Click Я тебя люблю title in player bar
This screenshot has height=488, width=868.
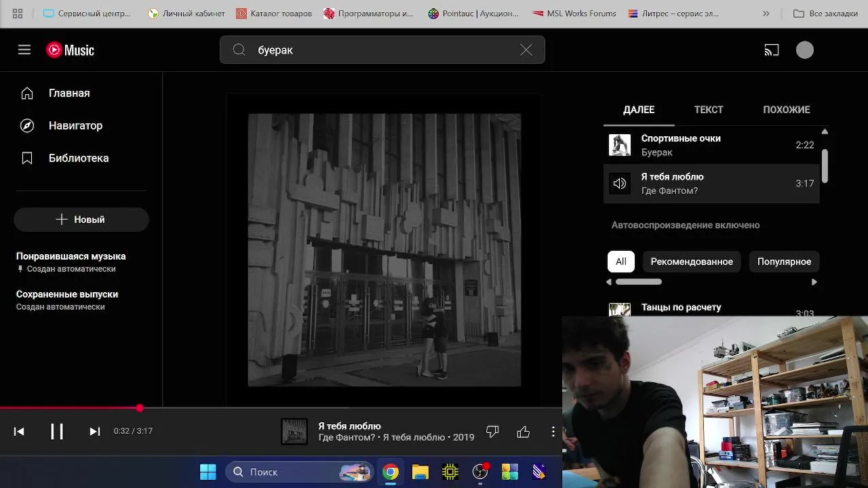tap(350, 426)
